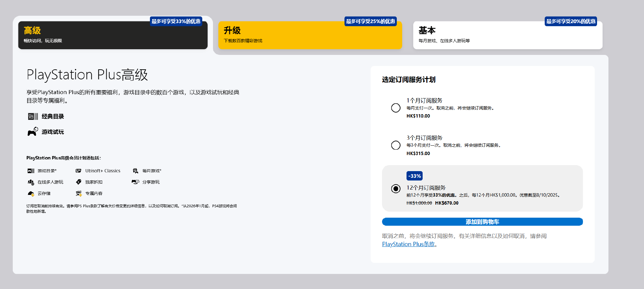Click the Ubisoft+ Classics icon

click(x=78, y=171)
